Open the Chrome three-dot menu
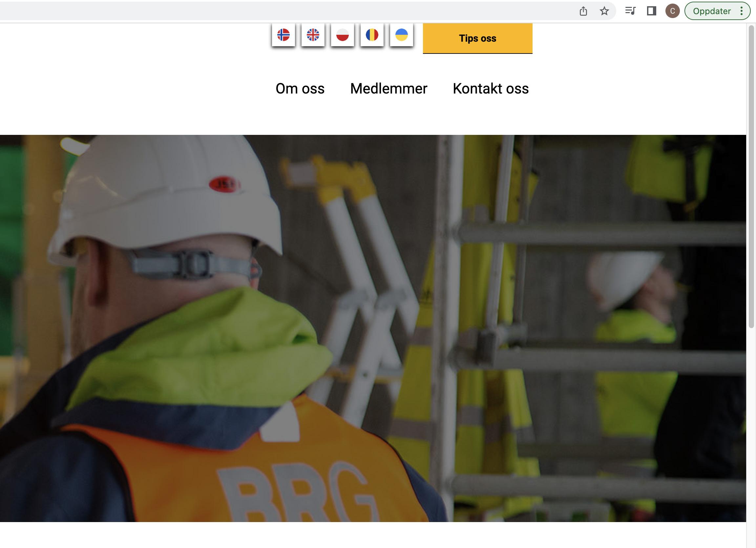 (741, 11)
